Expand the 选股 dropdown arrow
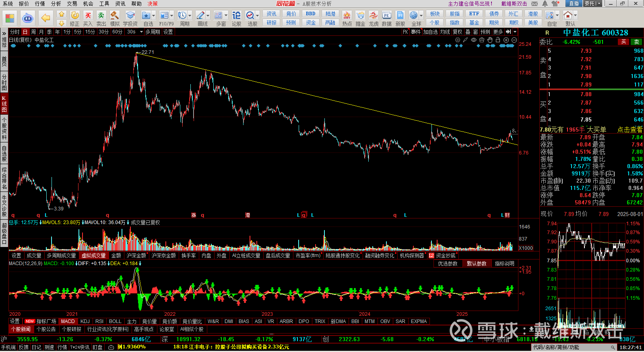This screenshot has height=352, width=644. (258, 16)
